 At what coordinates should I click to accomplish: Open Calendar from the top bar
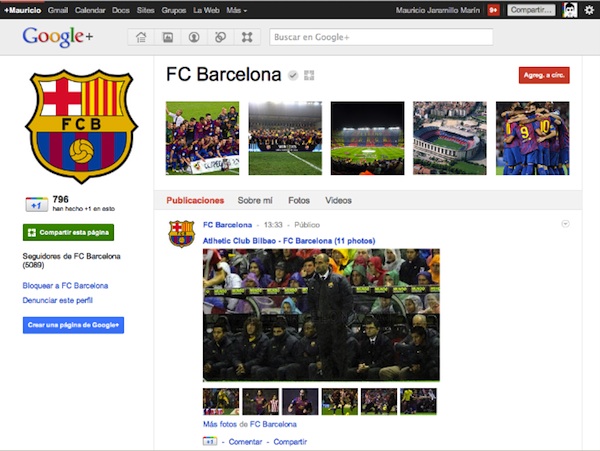pos(90,10)
